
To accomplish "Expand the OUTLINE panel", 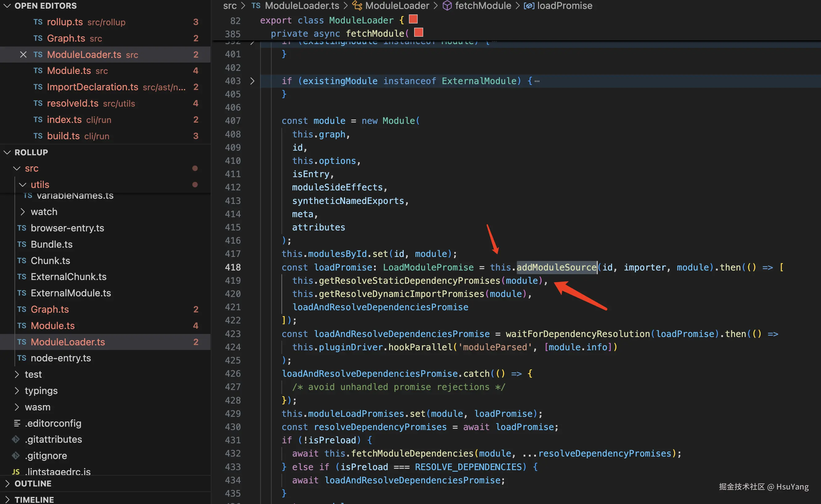I will tap(7, 483).
